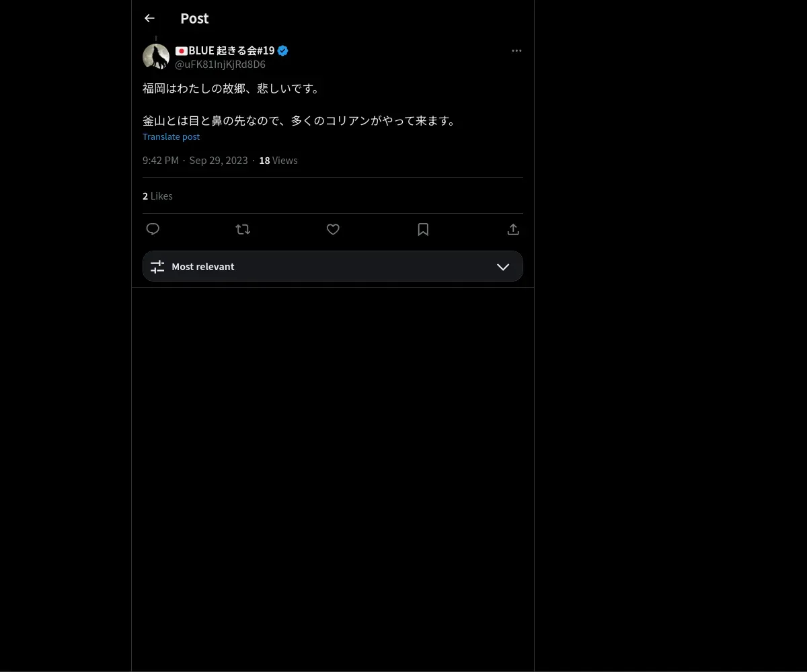Click the sliders filter icon beside Most relevant
The height and width of the screenshot is (672, 807).
point(157,267)
